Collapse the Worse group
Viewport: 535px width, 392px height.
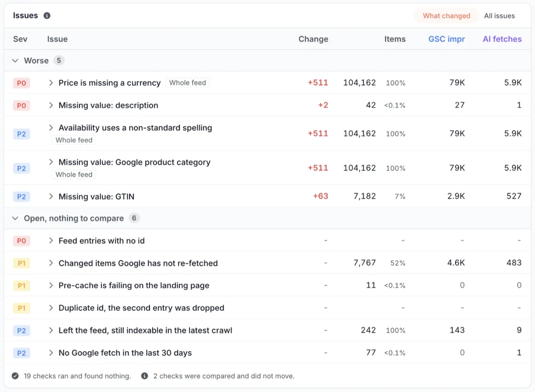[15, 61]
